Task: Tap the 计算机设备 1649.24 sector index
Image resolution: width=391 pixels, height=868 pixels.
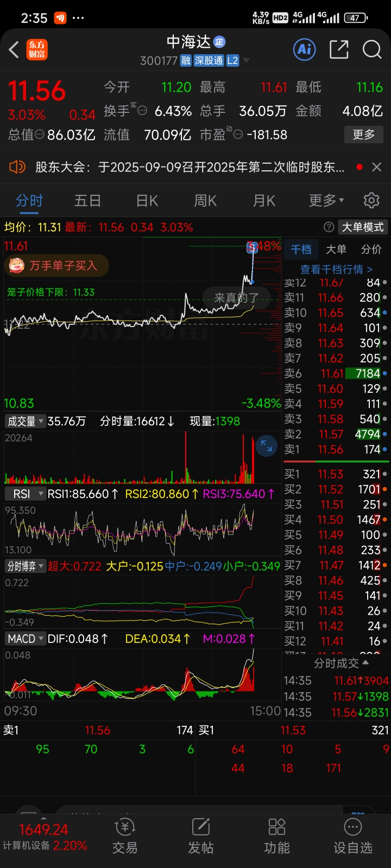Action: click(x=45, y=837)
